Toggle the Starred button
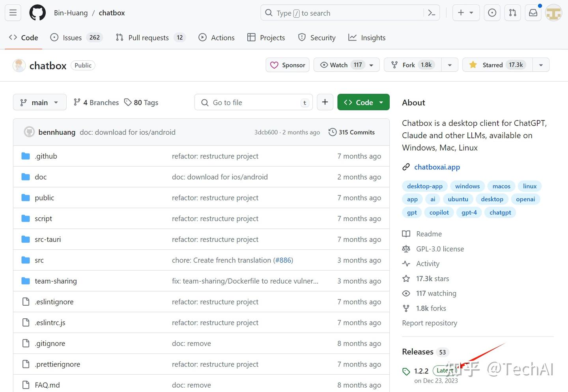Image resolution: width=568 pixels, height=392 pixels. tap(497, 65)
